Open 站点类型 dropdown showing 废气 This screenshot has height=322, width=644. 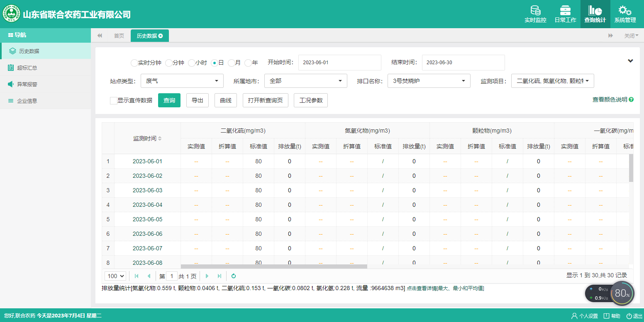pyautogui.click(x=182, y=81)
